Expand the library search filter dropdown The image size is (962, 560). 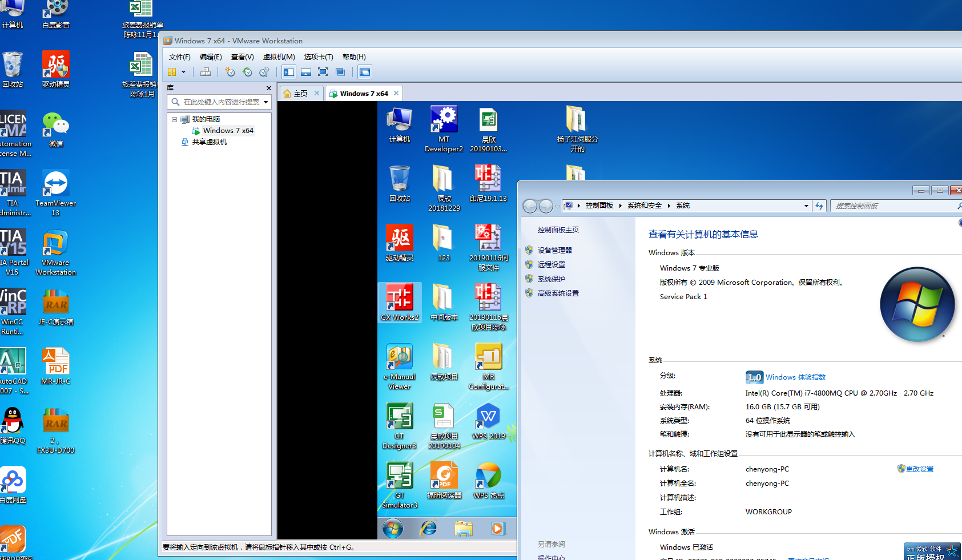point(265,102)
